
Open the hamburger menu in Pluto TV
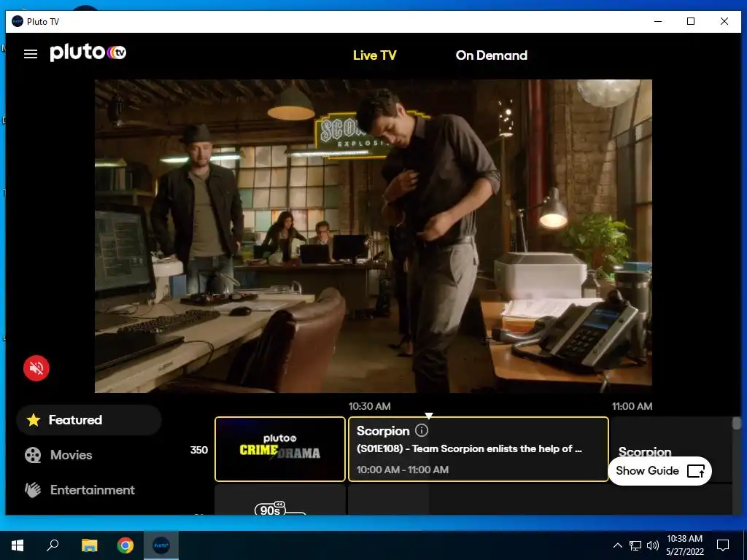(31, 54)
